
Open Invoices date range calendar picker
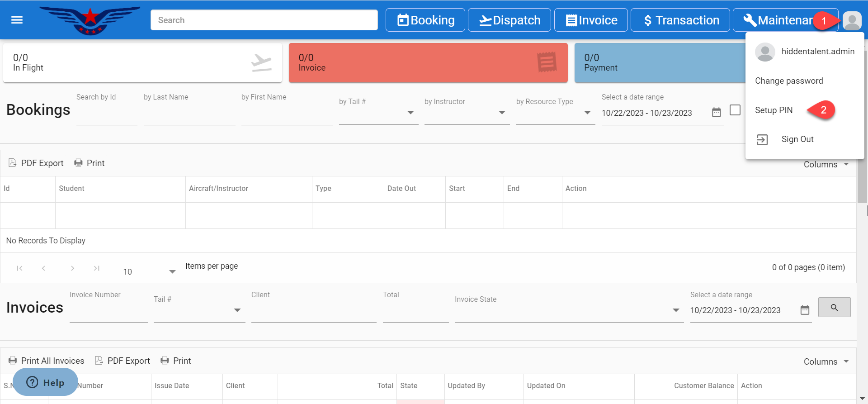tap(805, 310)
